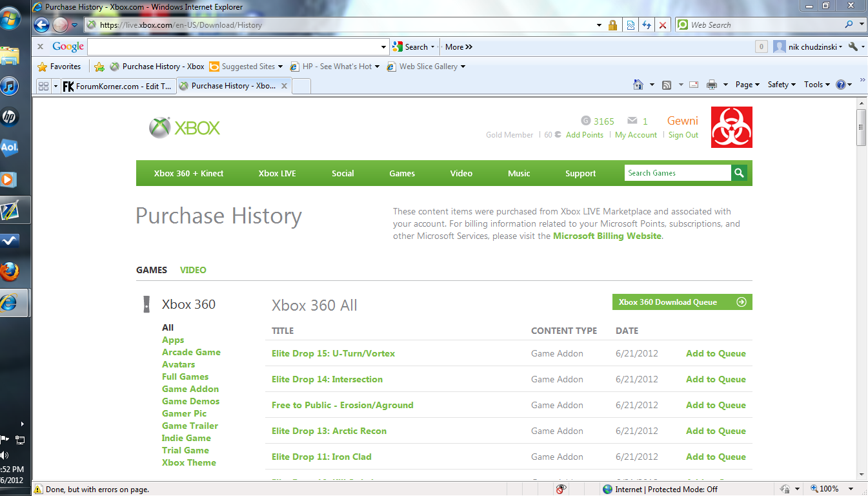Open the Support navigation item
This screenshot has width=868, height=496.
click(x=581, y=173)
